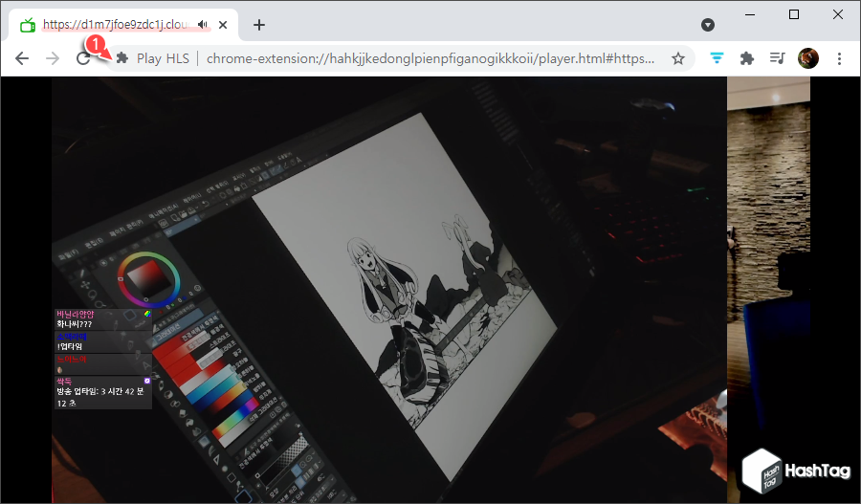Reload the current page
The width and height of the screenshot is (861, 504).
click(x=83, y=58)
